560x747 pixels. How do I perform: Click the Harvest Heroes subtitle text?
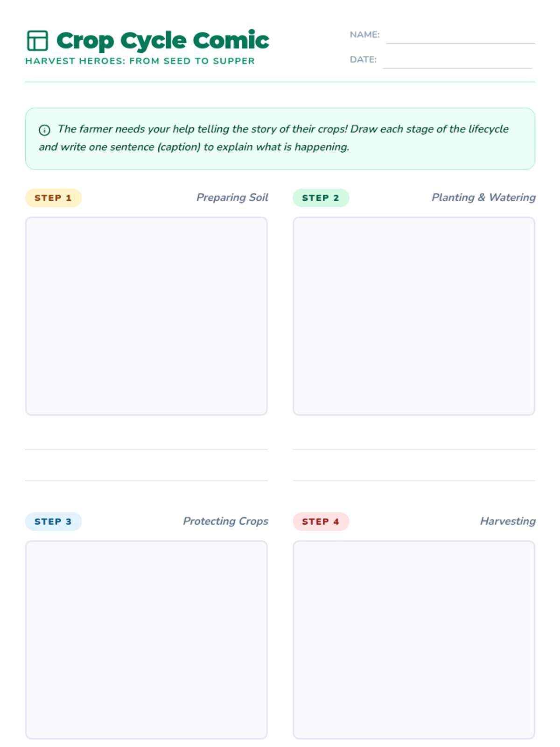140,61
